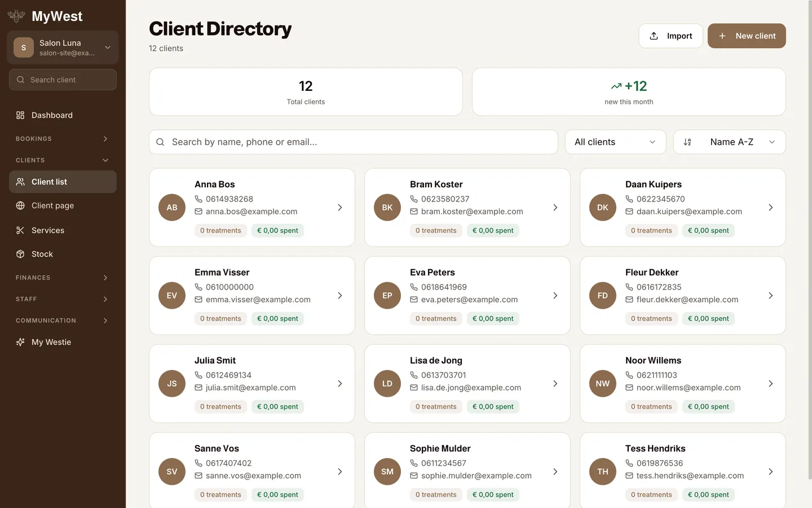
Task: Click Tess Hendriks' TH avatar
Action: click(603, 471)
